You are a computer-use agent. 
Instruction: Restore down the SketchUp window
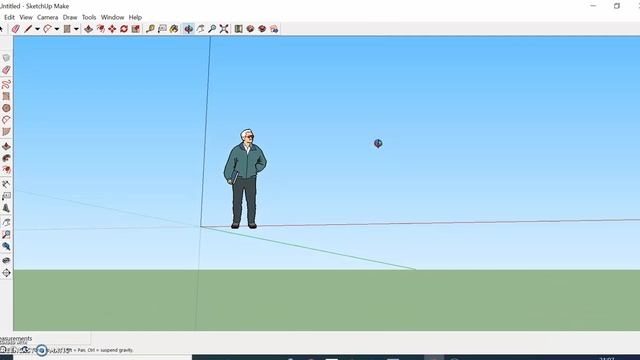tap(617, 6)
